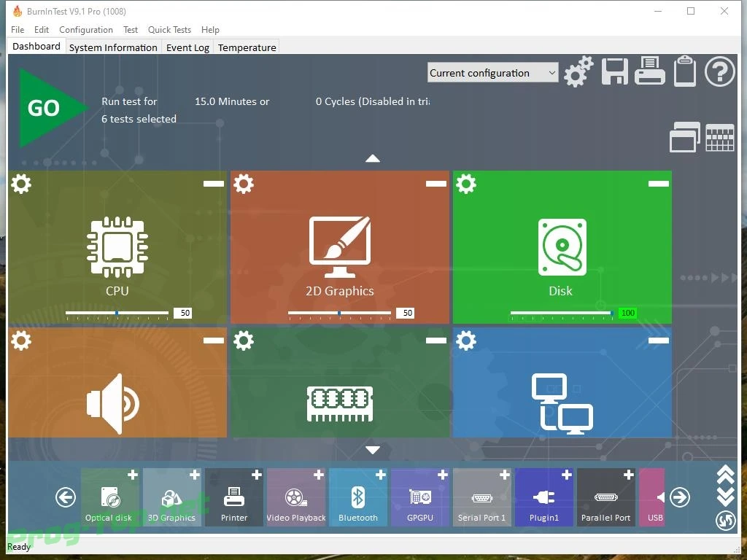Image resolution: width=747 pixels, height=560 pixels.
Task: Switch to Temperature tab
Action: pos(247,47)
